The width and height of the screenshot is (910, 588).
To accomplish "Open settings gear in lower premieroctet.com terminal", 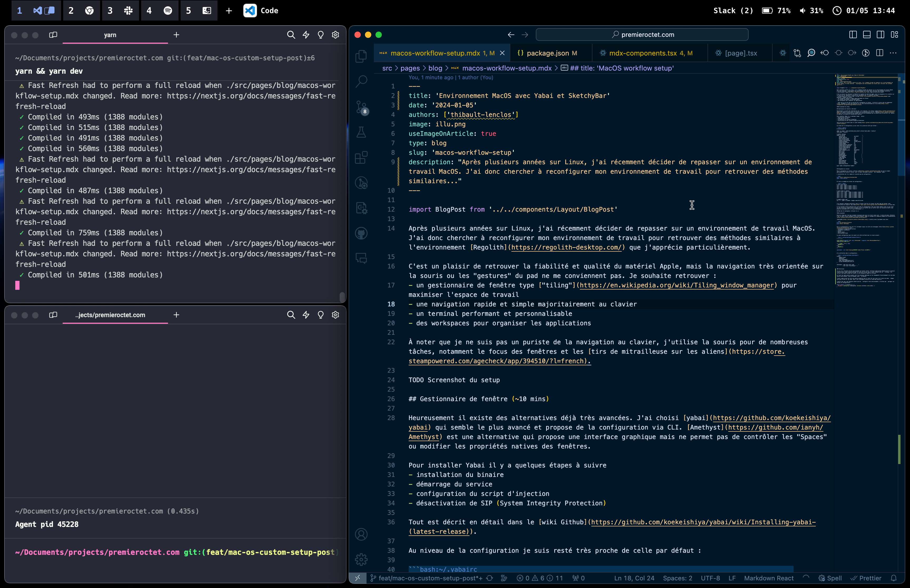I will [x=335, y=315].
